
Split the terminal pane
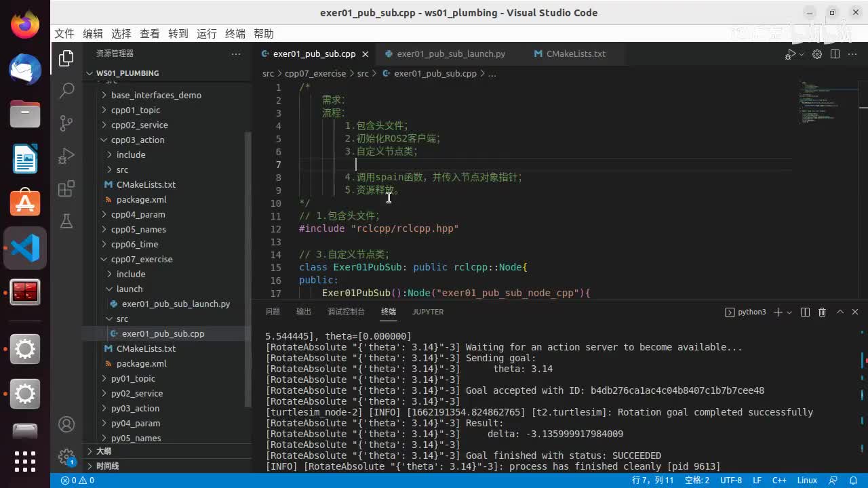(x=805, y=312)
